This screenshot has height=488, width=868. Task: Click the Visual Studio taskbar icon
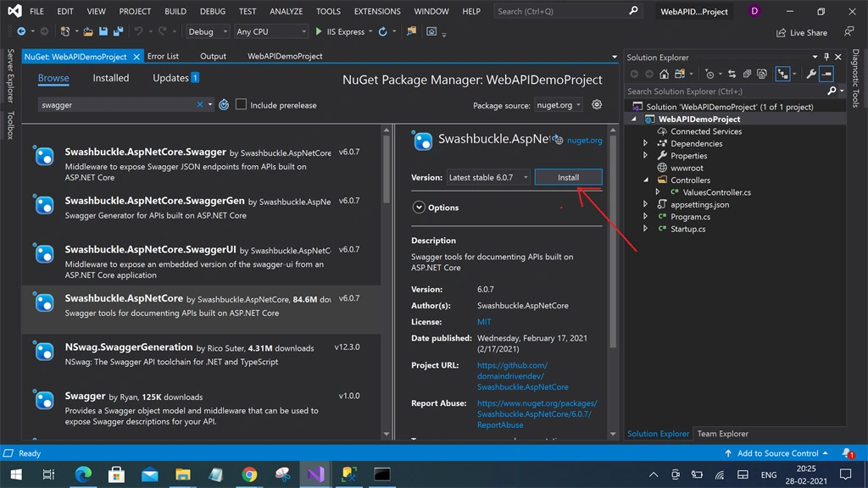coord(315,474)
